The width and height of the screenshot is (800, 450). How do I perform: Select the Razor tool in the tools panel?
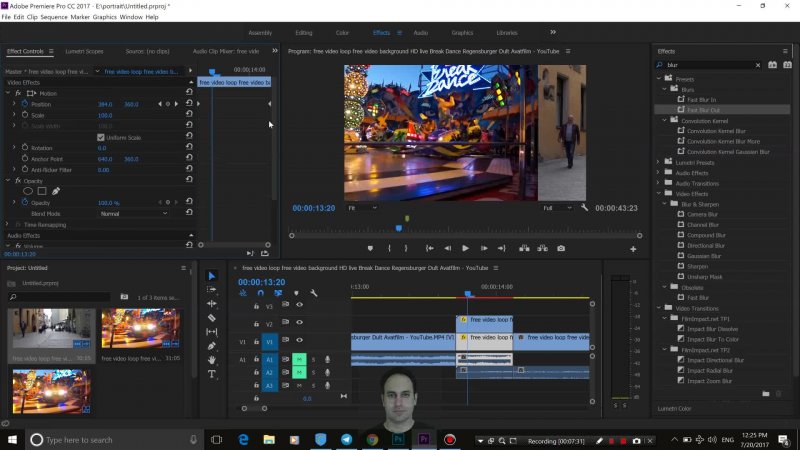click(212, 318)
